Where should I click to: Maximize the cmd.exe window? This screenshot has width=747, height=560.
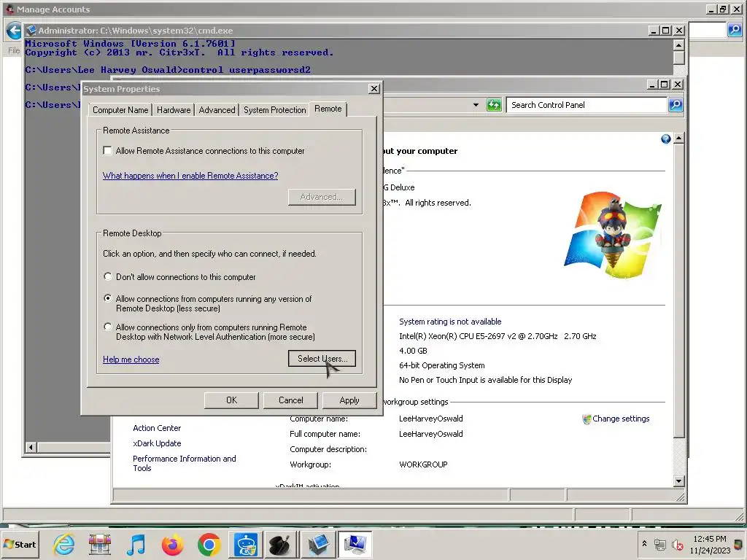666,31
